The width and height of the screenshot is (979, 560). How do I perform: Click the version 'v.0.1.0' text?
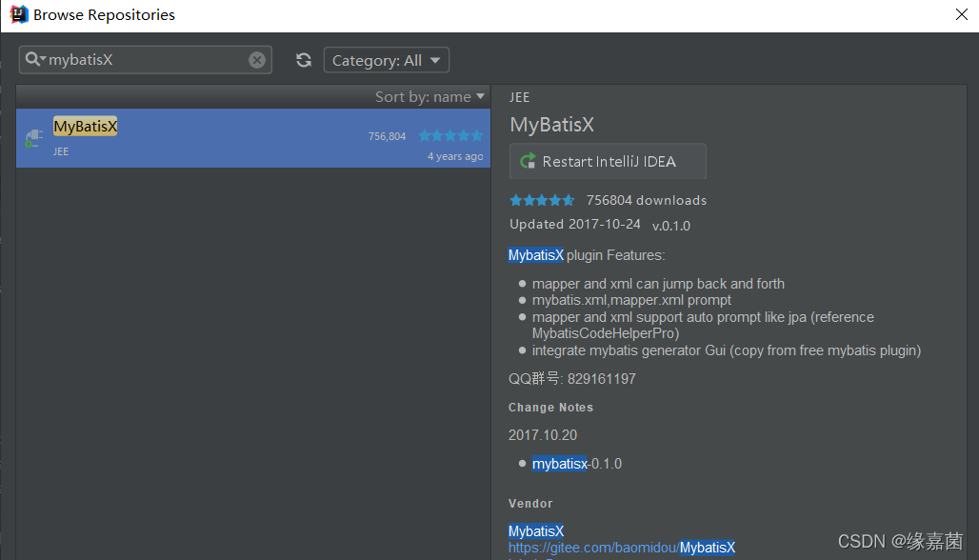[x=671, y=226]
